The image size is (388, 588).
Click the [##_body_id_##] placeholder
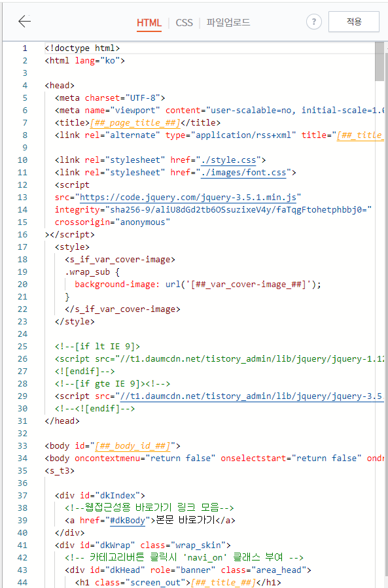[x=132, y=446]
